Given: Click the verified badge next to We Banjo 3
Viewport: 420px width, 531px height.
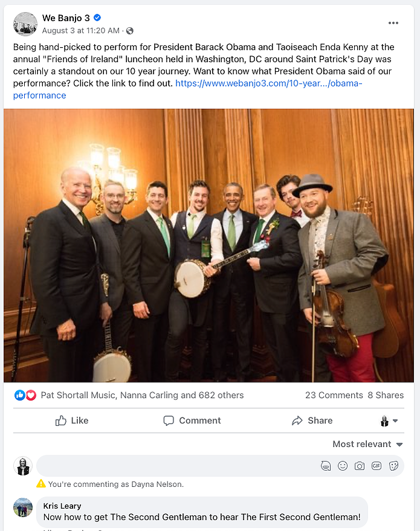Looking at the screenshot, I should (x=97, y=18).
